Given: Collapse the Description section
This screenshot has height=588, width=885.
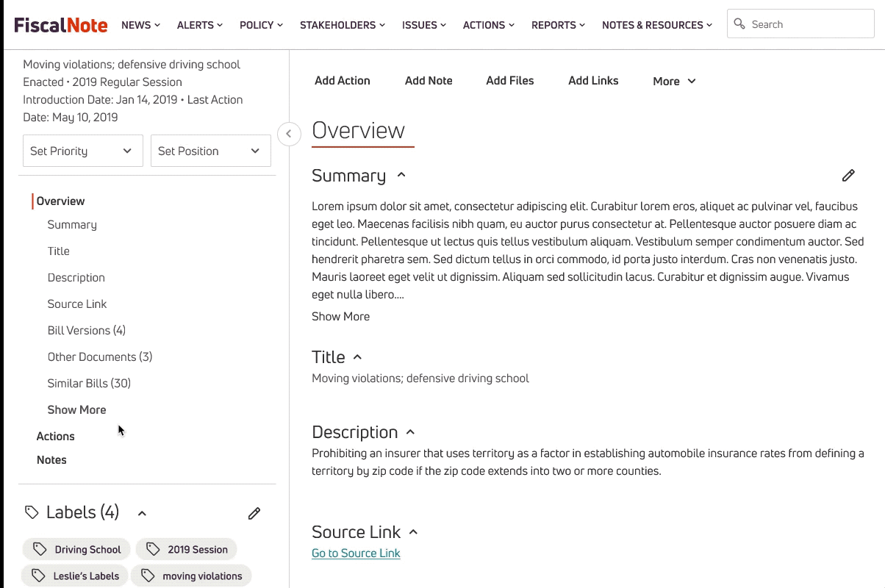Looking at the screenshot, I should (x=410, y=431).
